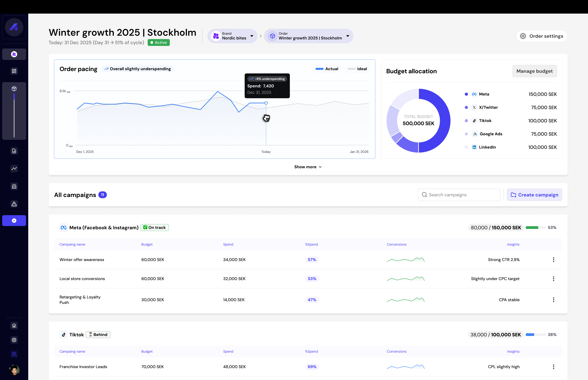Click the orders cube icon in sidebar
Image resolution: width=588 pixels, height=380 pixels.
(x=14, y=89)
